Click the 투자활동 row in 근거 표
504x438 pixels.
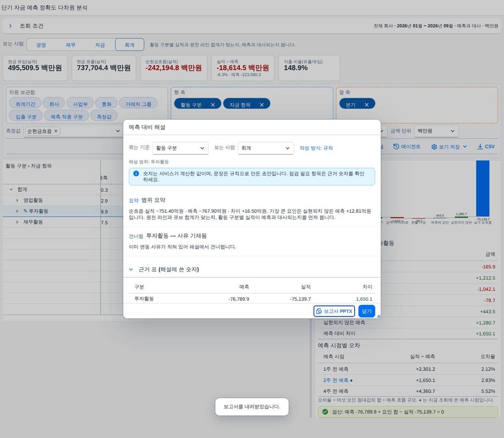pos(252,299)
